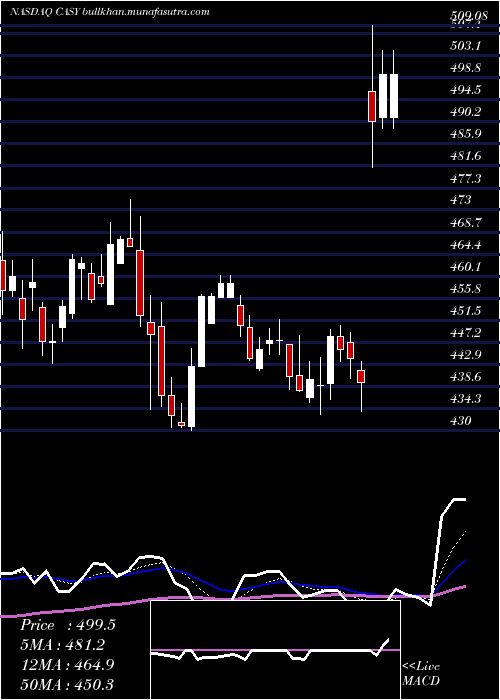The width and height of the screenshot is (500, 700).
Task: Click the 434.3 price axis label
Action: tap(465, 399)
